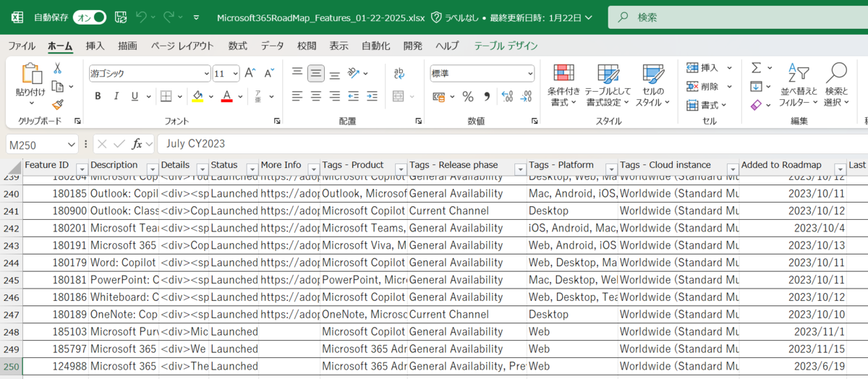
Task: Toggle Bold formatting
Action: tap(98, 96)
